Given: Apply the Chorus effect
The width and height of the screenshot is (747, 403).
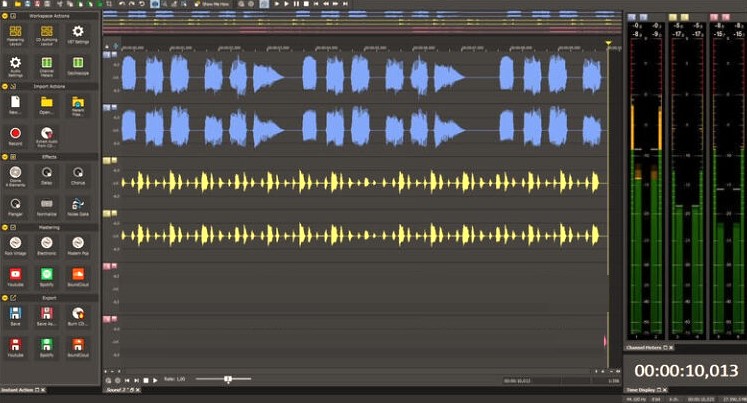Looking at the screenshot, I should pos(78,176).
